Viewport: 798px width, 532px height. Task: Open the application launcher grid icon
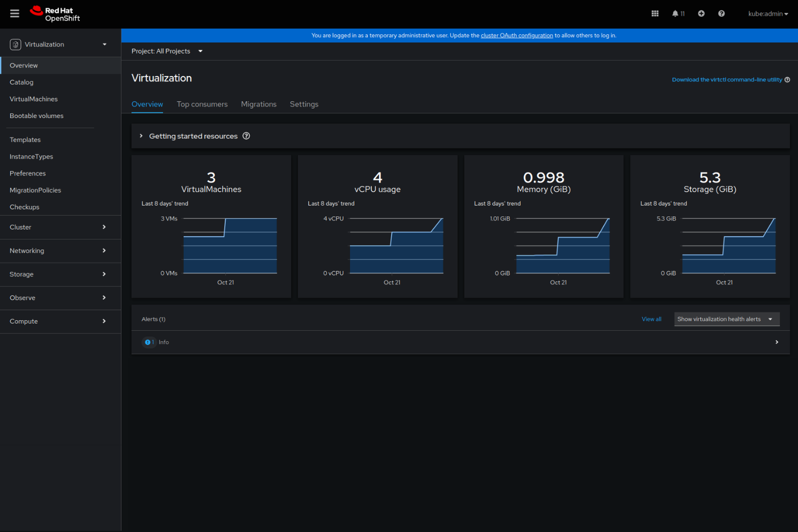pos(655,13)
